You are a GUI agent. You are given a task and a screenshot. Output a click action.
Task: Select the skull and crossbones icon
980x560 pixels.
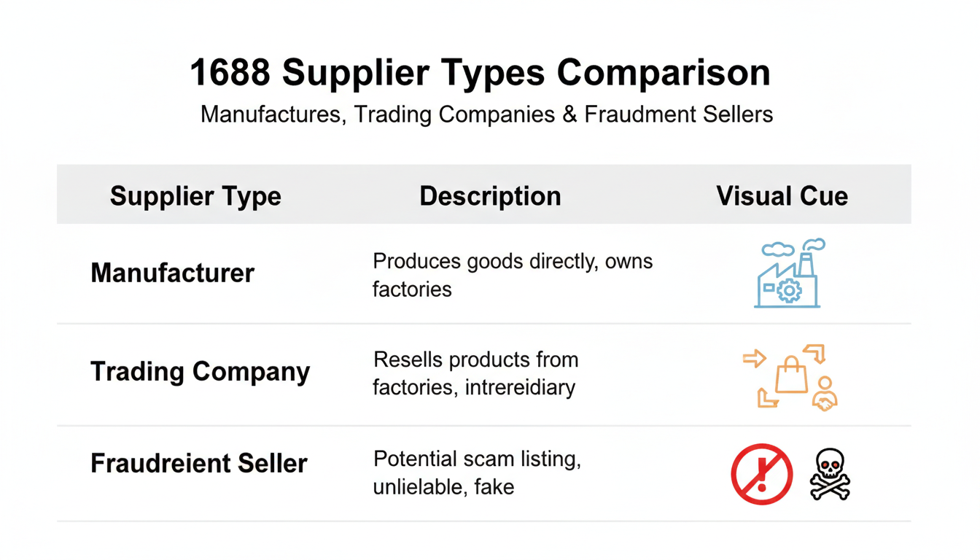click(x=830, y=474)
